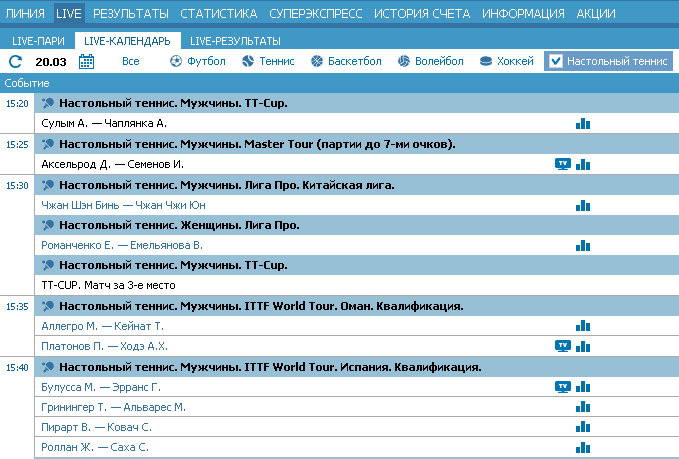
Task: Click the football ball icon
Action: click(x=176, y=61)
